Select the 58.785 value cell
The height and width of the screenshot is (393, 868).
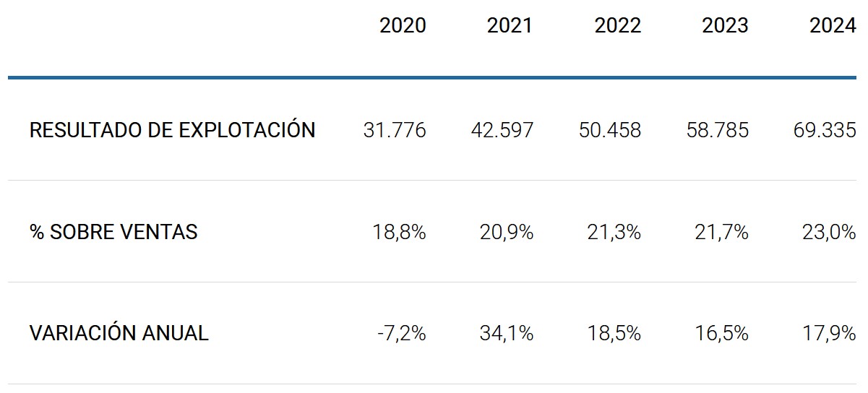point(717,130)
